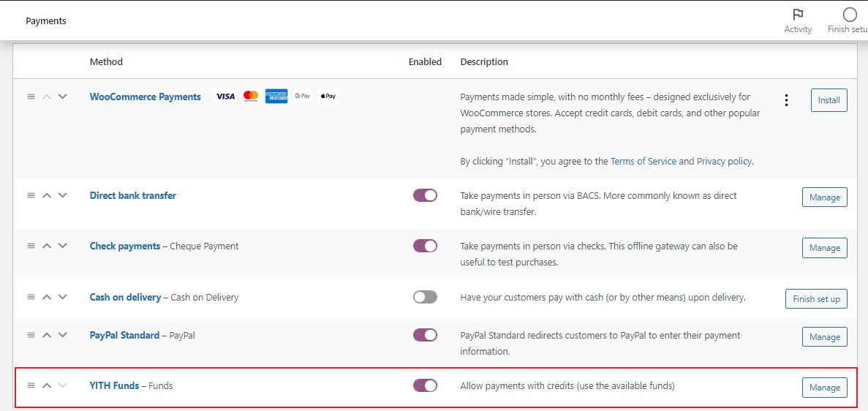The height and width of the screenshot is (411, 868).
Task: Toggle off PayPal Standard payments
Action: tap(425, 335)
